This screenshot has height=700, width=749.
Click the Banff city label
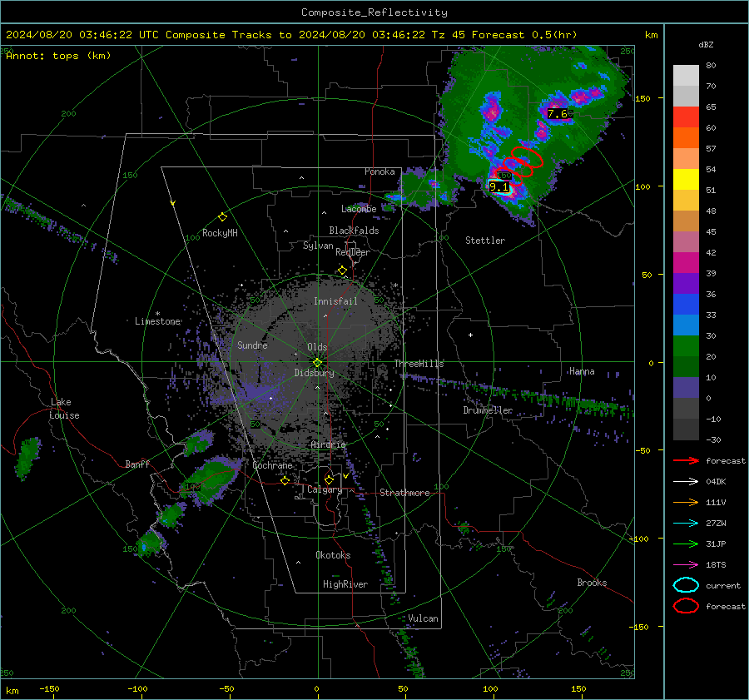(137, 464)
